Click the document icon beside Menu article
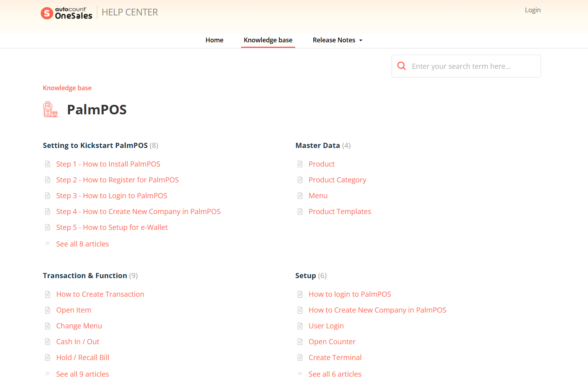Screen dimensions: 588x381 pos(300,196)
